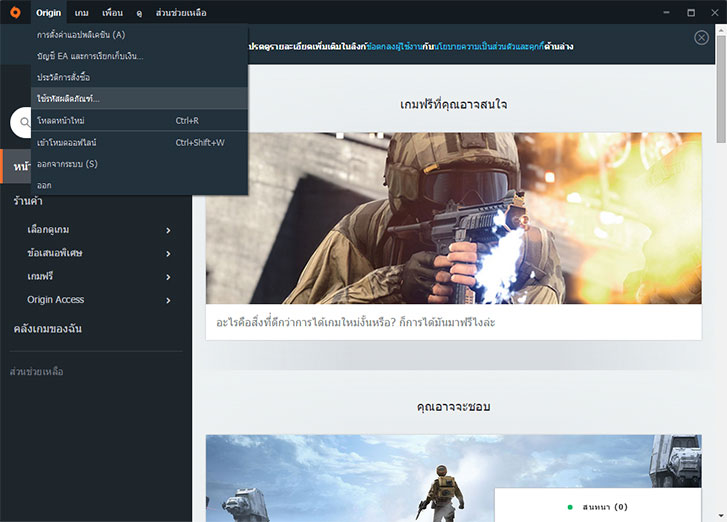Viewport: 727px width, 522px height.
Task: Click the คุณอาจจะชอบ heading
Action: [x=453, y=407]
